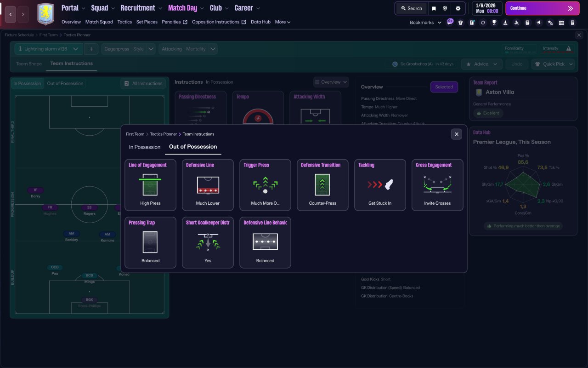
Task: Open the Advice dropdown
Action: 482,64
